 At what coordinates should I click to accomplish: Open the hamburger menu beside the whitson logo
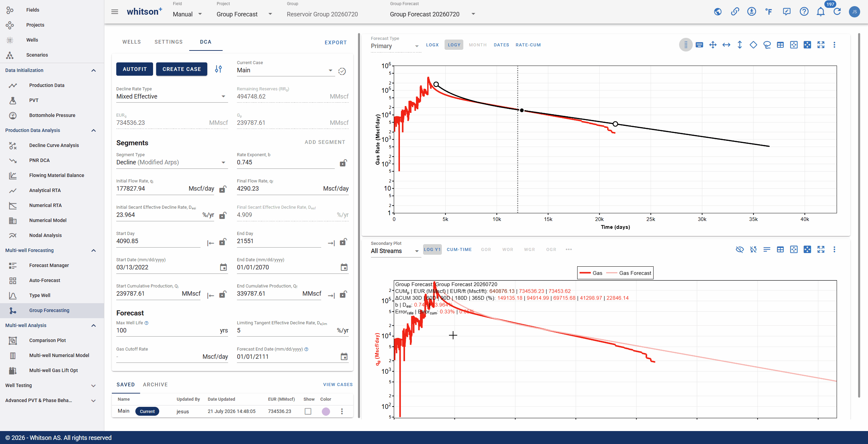point(115,12)
